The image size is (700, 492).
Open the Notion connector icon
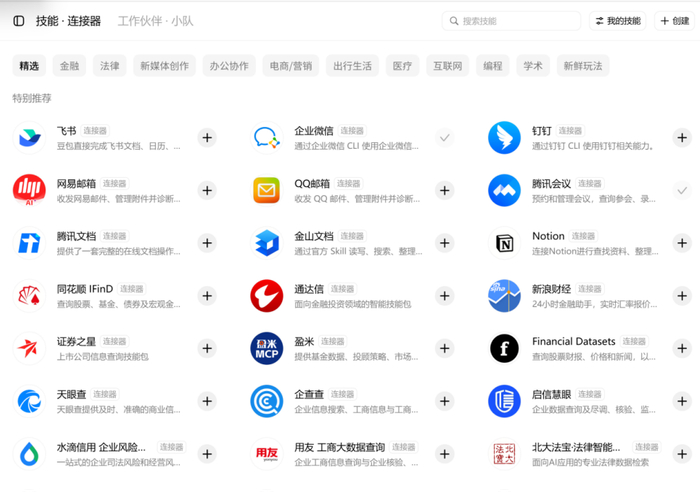point(504,243)
